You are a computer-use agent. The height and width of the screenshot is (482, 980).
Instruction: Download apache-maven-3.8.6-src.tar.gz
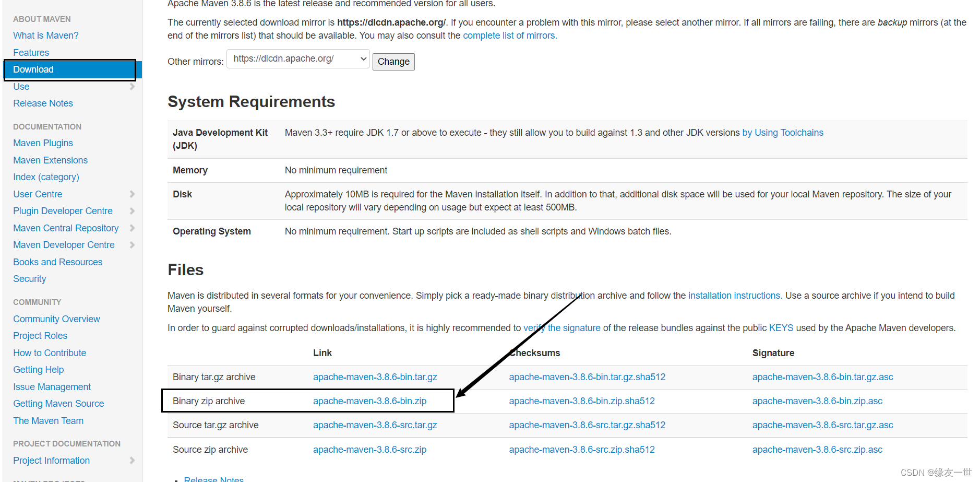click(375, 425)
